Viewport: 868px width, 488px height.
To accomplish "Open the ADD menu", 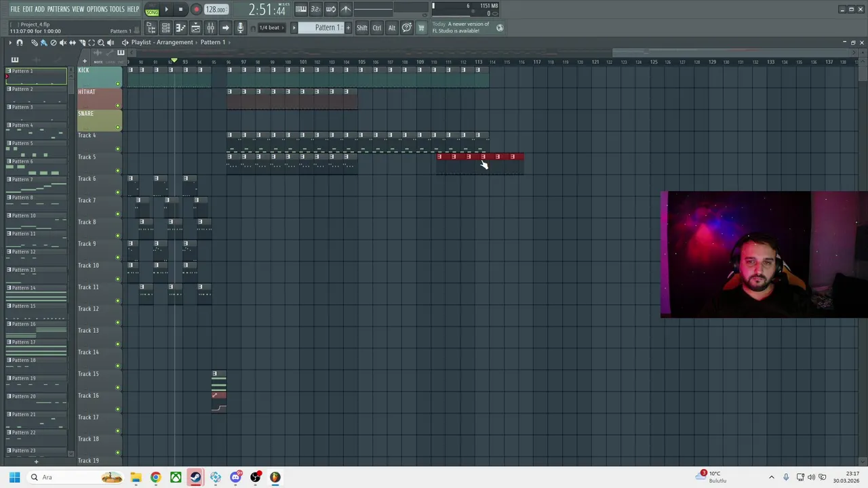I will click(40, 9).
